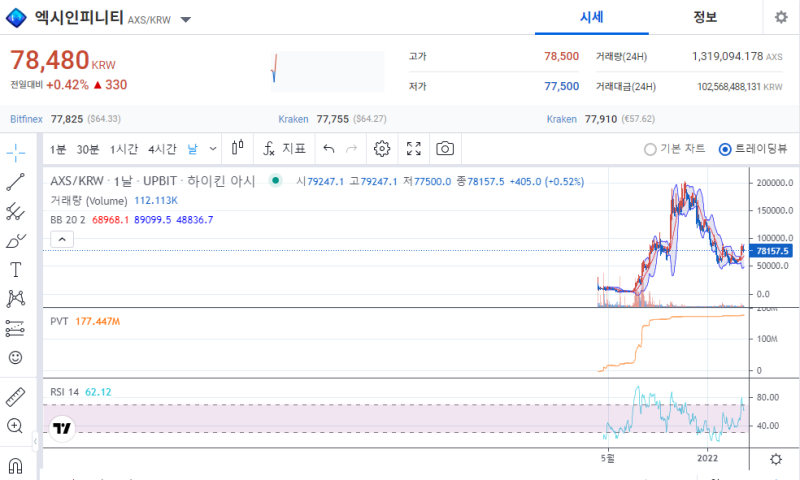Select the 4시간 interval

point(162,149)
